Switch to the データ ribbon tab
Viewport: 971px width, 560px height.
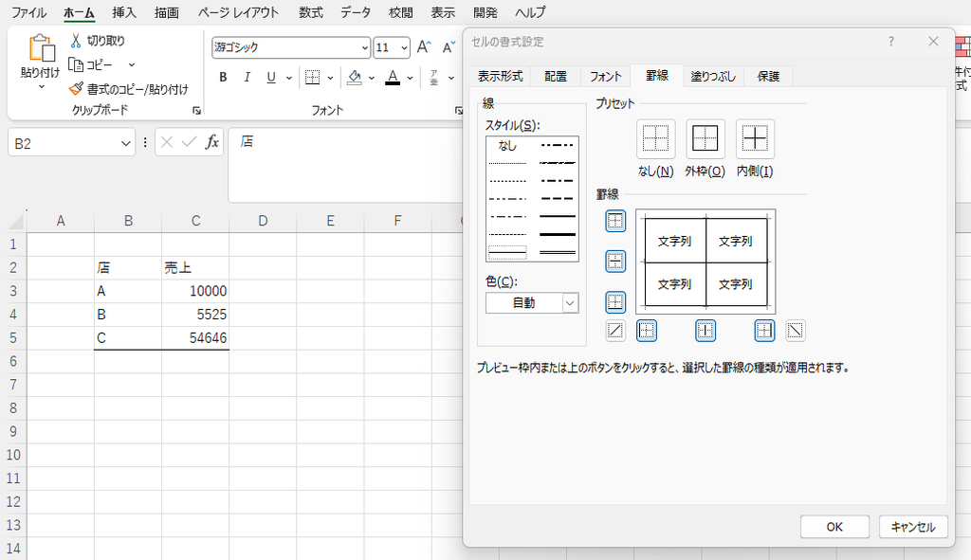coord(356,12)
